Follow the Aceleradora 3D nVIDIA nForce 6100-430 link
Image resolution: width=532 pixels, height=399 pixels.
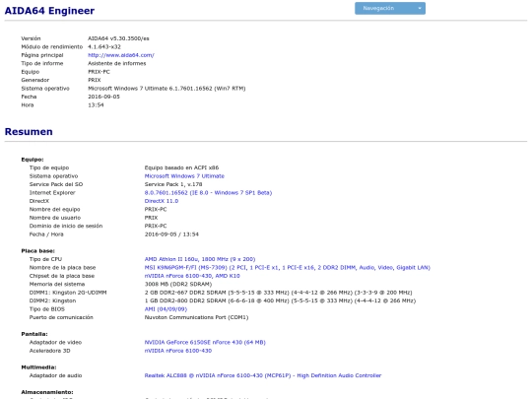(178, 351)
